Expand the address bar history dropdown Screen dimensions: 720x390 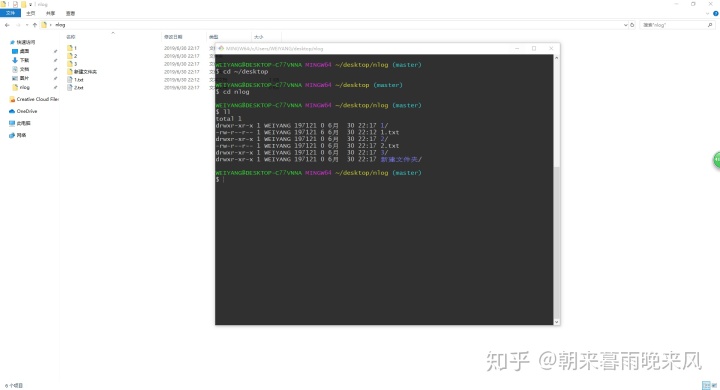point(625,25)
